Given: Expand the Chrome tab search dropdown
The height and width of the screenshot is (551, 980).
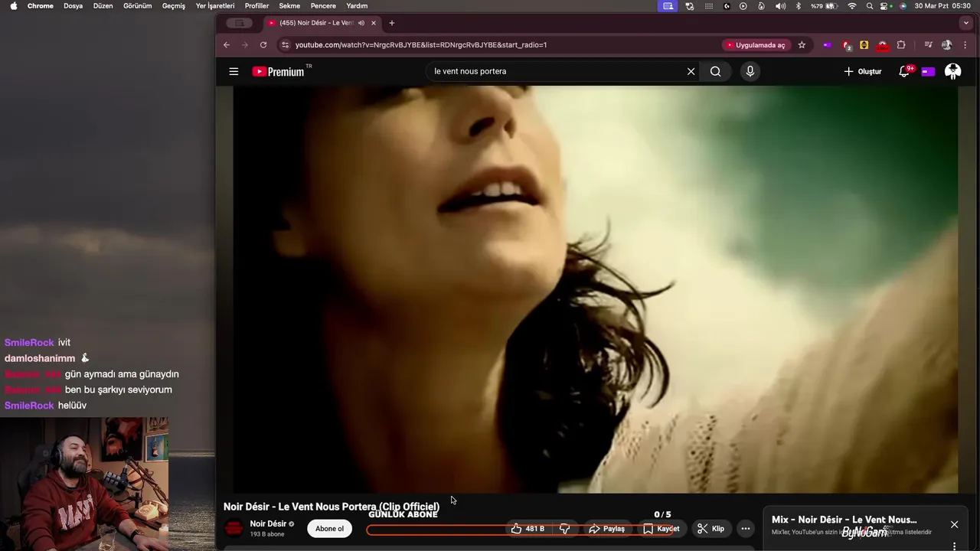Looking at the screenshot, I should pyautogui.click(x=965, y=23).
